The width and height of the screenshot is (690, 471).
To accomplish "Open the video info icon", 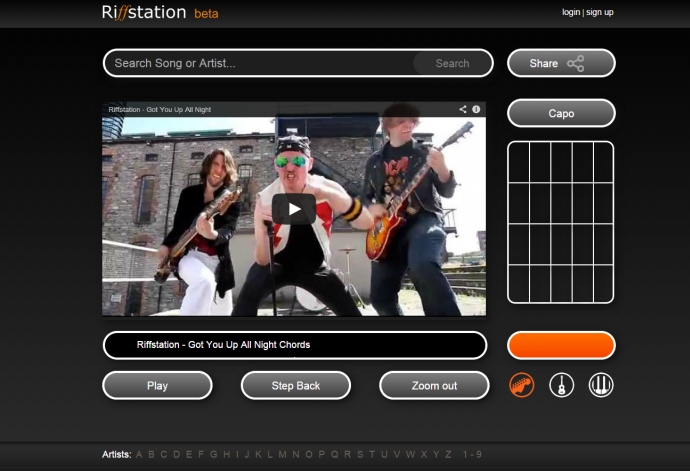I will [x=476, y=109].
